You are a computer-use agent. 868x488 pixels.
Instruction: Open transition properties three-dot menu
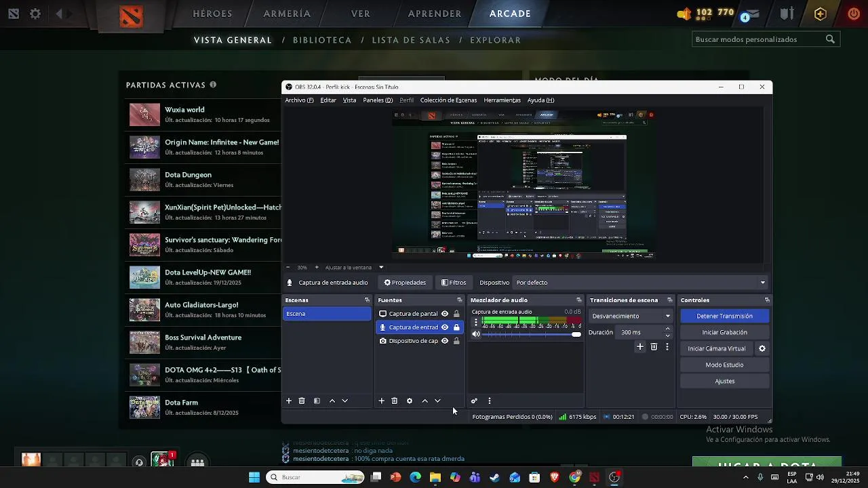[667, 347]
